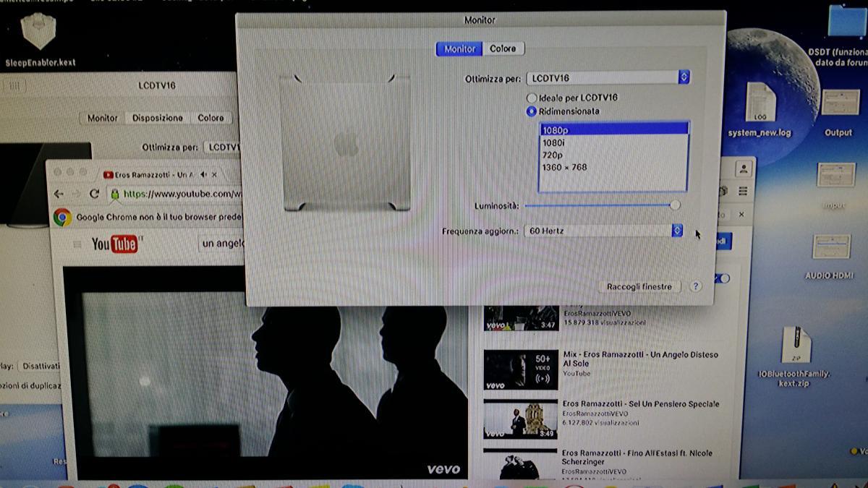Select the 'Ridimensionata' radio button
This screenshot has width=868, height=488.
tap(532, 111)
